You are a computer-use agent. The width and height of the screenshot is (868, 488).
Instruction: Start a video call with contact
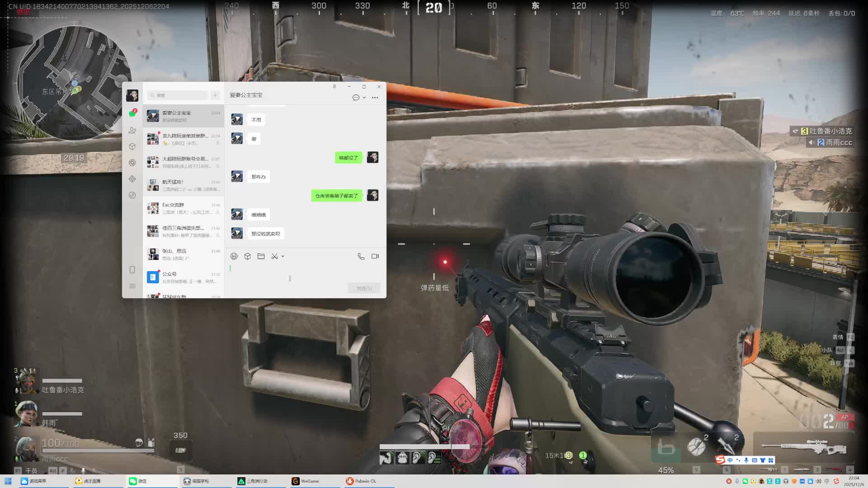(x=375, y=256)
